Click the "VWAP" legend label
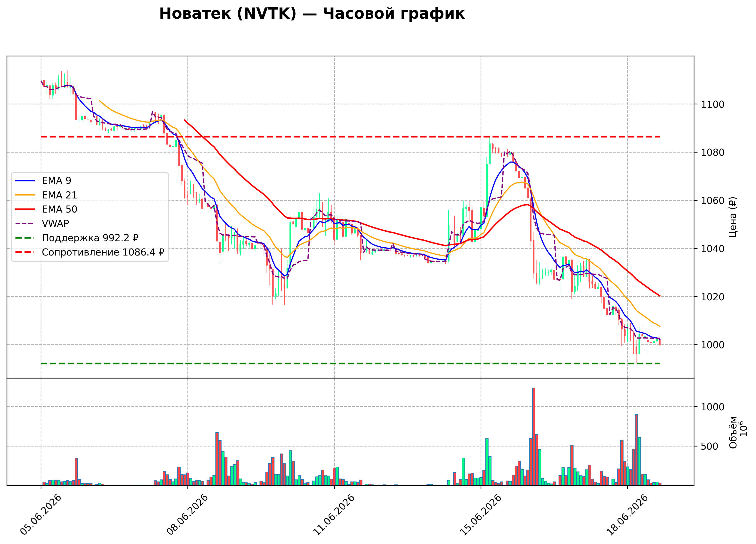Viewport: 756px width, 544px height. pyautogui.click(x=55, y=224)
